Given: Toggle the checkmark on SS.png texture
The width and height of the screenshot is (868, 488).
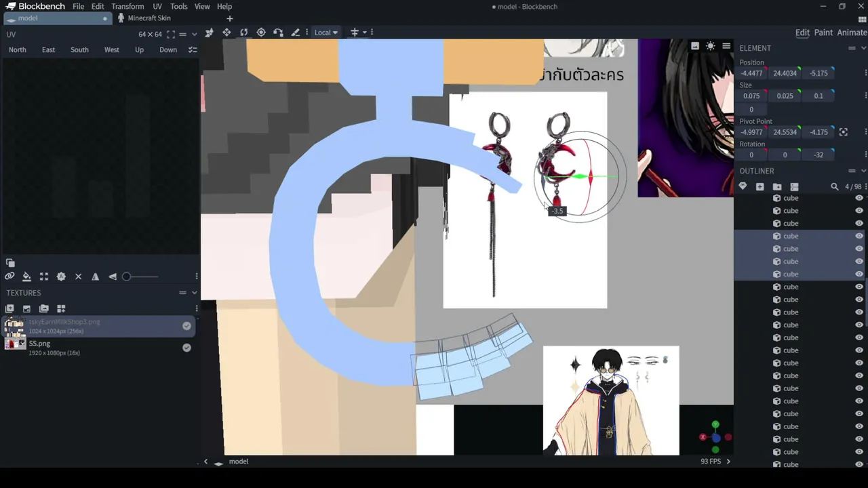Looking at the screenshot, I should (x=186, y=348).
